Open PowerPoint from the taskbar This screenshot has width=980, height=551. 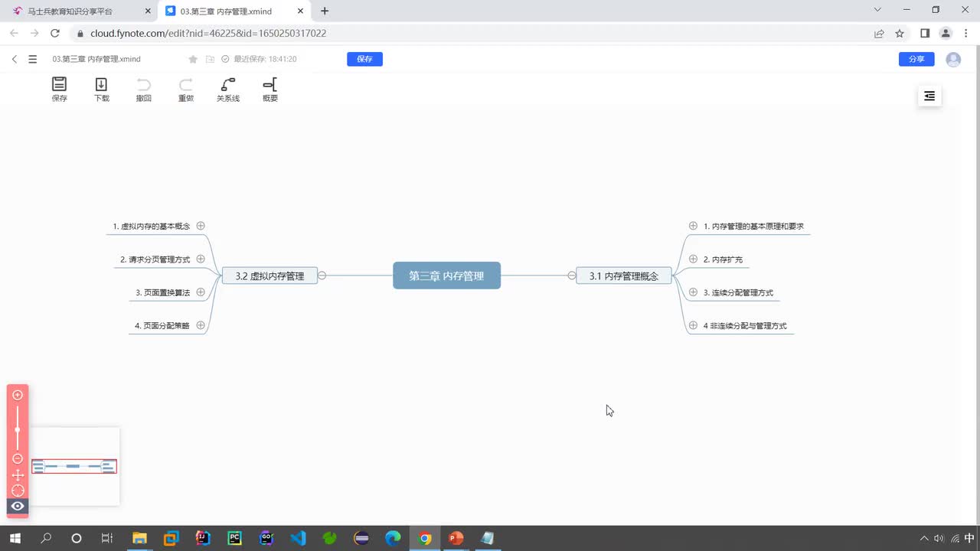(x=456, y=538)
